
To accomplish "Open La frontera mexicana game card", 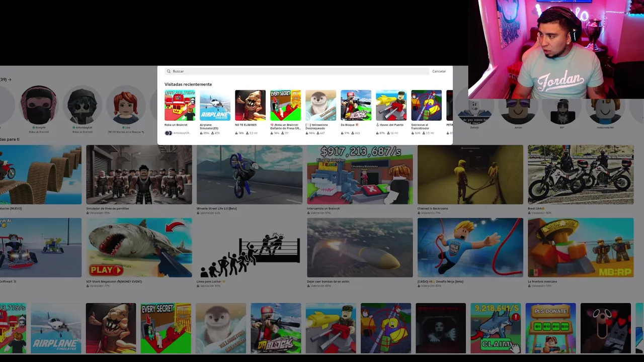I will coord(581,247).
